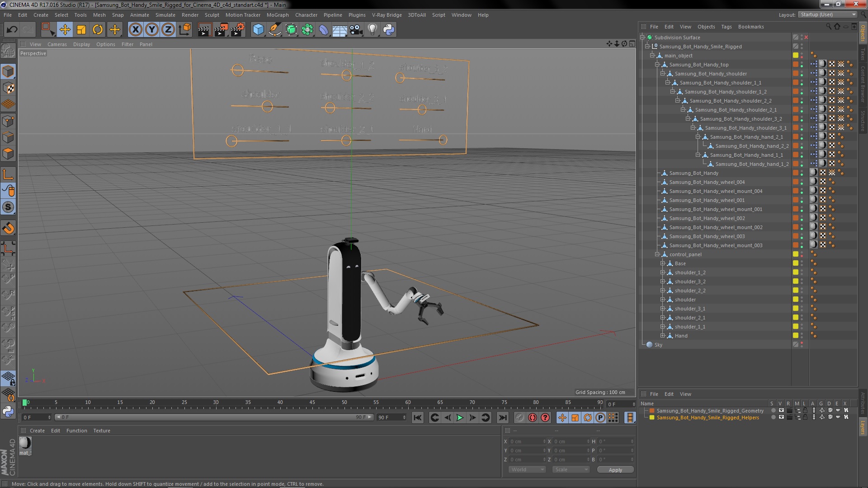Click the mat material thumbnail
This screenshot has height=488, width=868.
(25, 443)
